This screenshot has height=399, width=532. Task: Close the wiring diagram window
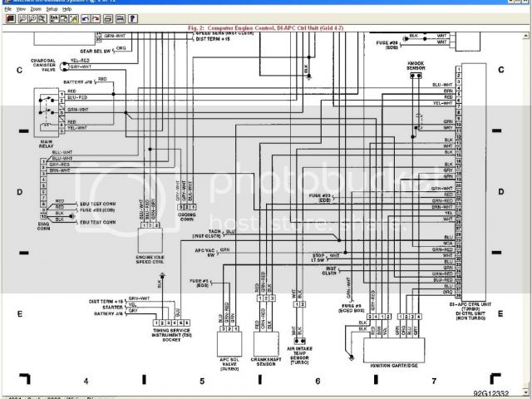[x=525, y=2]
